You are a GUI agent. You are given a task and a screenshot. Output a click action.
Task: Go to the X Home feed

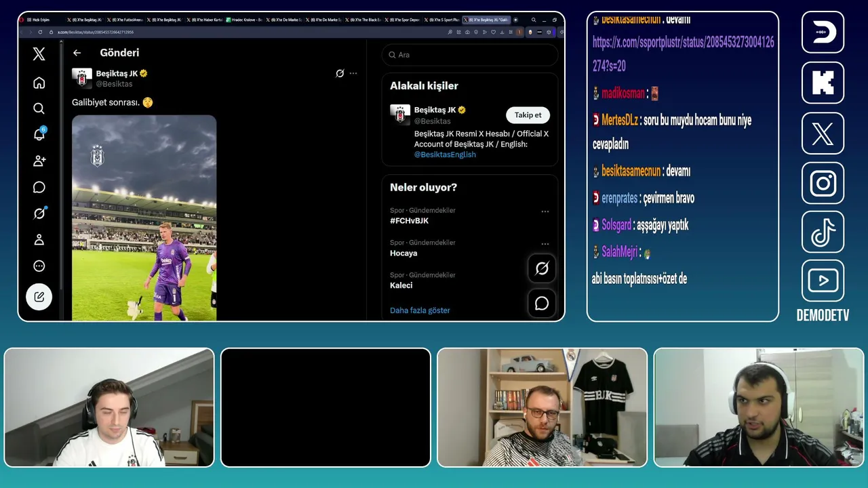pos(39,83)
